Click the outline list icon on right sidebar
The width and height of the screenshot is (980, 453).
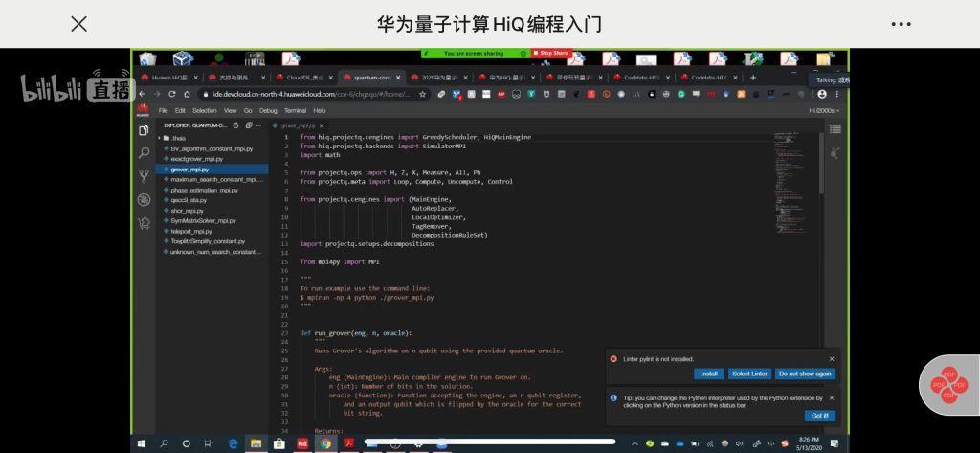coord(835,128)
